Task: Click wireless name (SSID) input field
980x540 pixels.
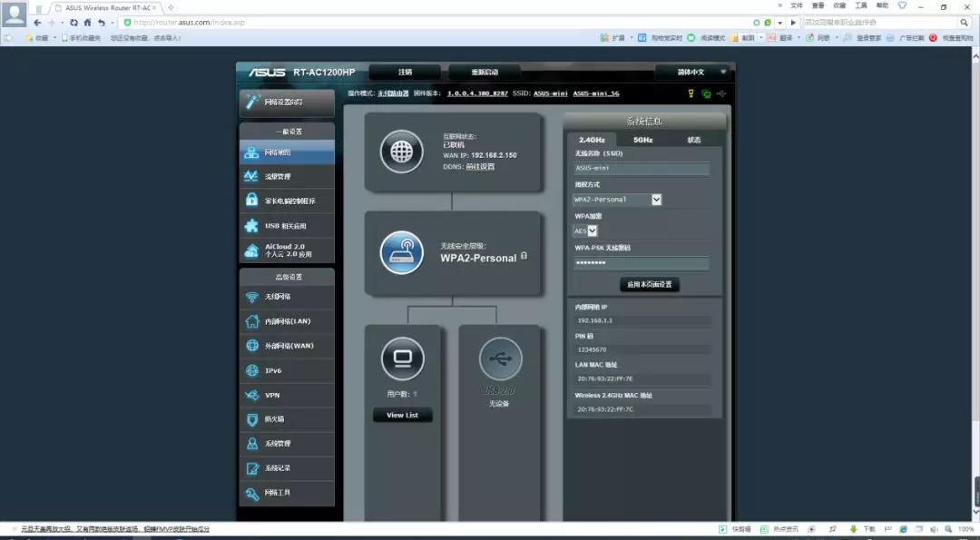Action: tap(642, 168)
